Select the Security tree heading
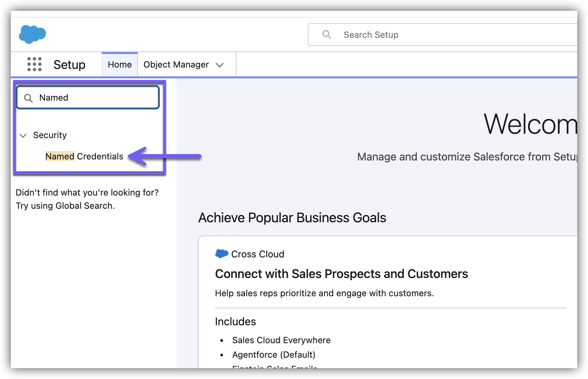The image size is (588, 379). coord(50,135)
